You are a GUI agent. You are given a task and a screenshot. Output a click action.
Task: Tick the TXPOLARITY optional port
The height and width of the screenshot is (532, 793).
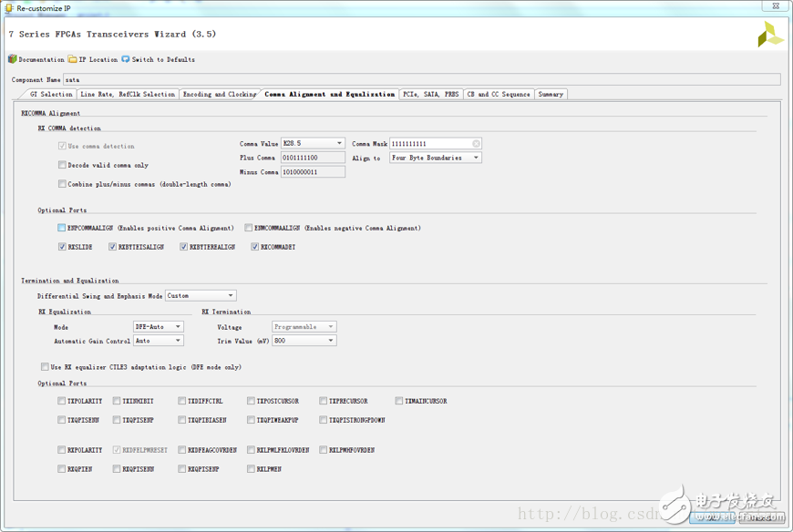[x=62, y=401]
